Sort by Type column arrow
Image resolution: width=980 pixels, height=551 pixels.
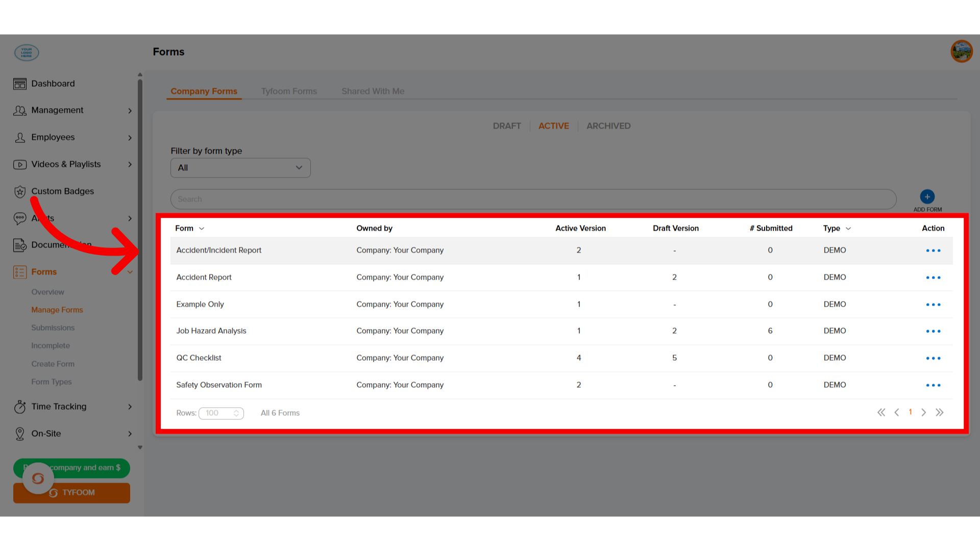848,229
